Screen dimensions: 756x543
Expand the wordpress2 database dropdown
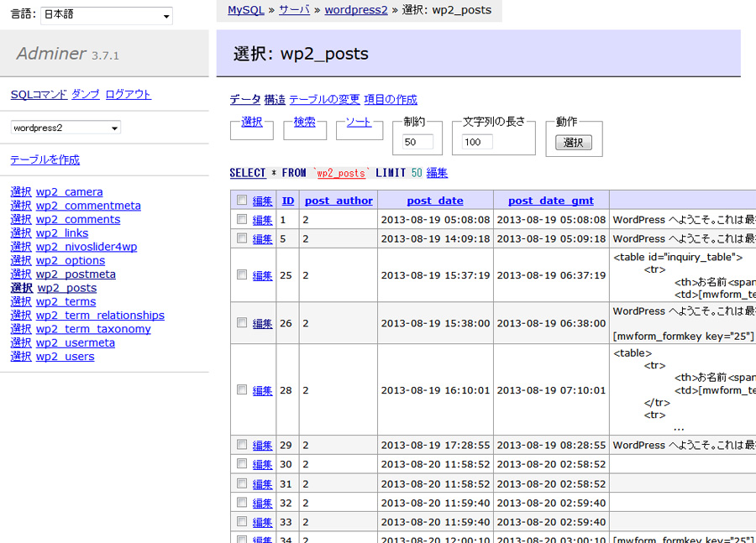point(66,128)
